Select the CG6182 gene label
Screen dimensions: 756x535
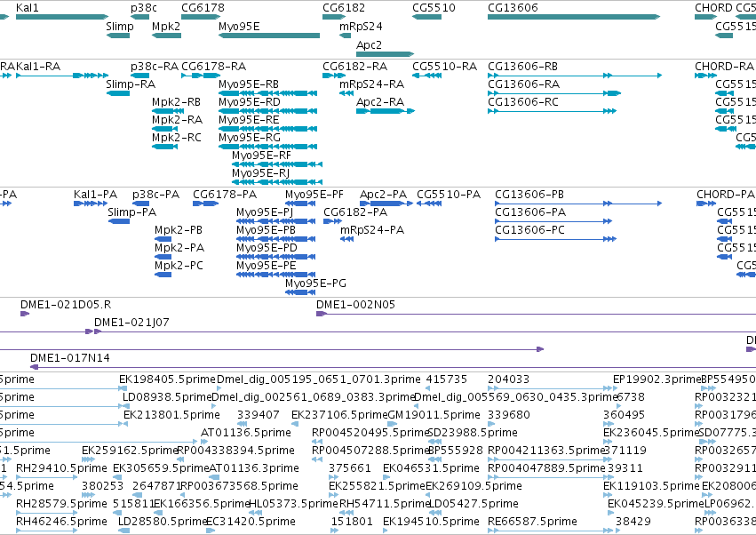(344, 8)
